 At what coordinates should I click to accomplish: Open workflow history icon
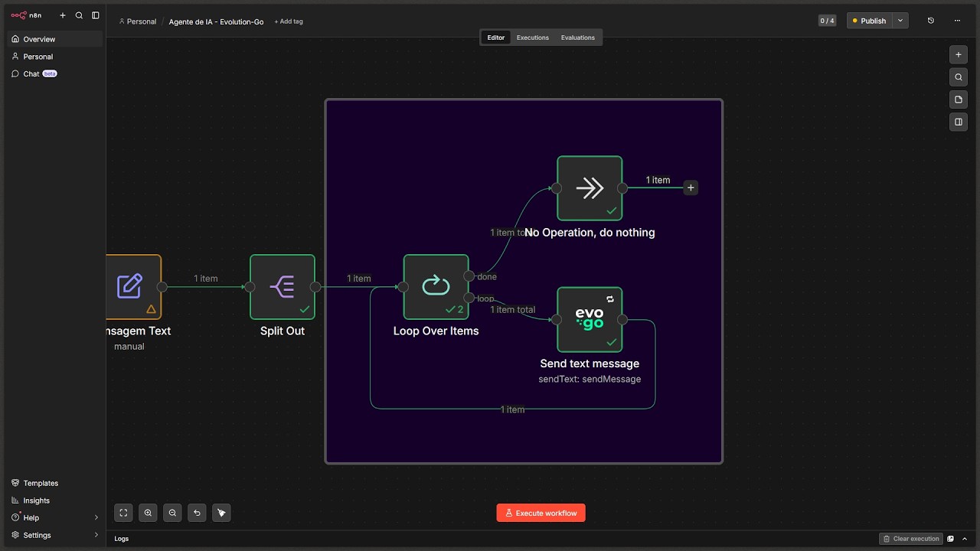pyautogui.click(x=931, y=21)
